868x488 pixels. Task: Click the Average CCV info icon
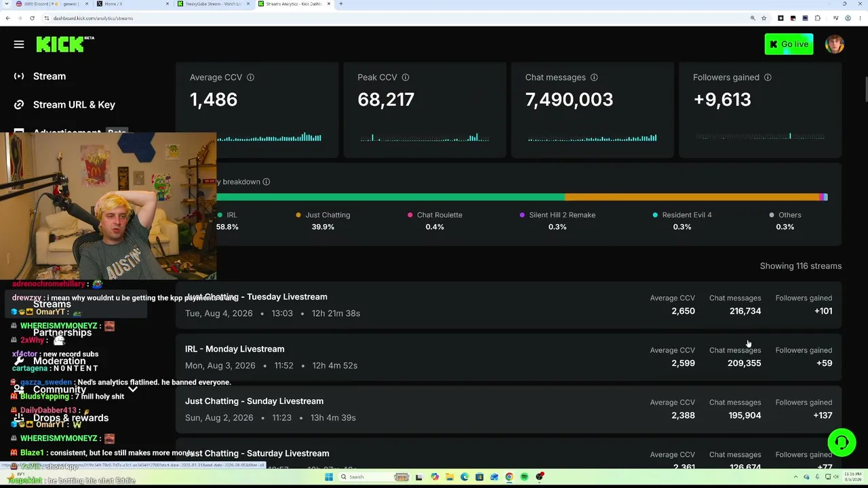click(250, 77)
